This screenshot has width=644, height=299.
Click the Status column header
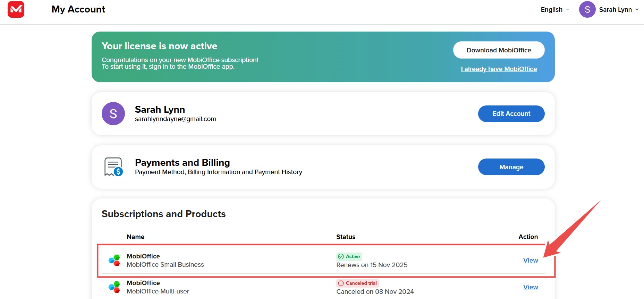(x=346, y=237)
